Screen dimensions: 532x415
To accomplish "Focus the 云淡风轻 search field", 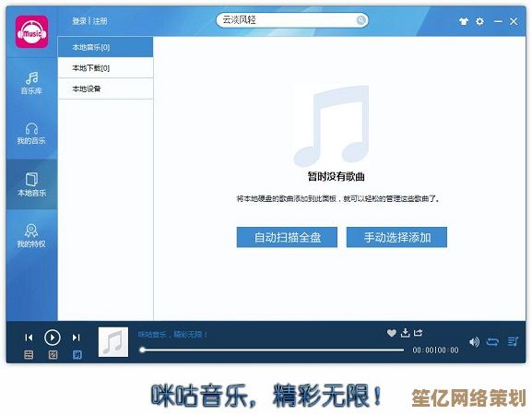I will click(292, 20).
